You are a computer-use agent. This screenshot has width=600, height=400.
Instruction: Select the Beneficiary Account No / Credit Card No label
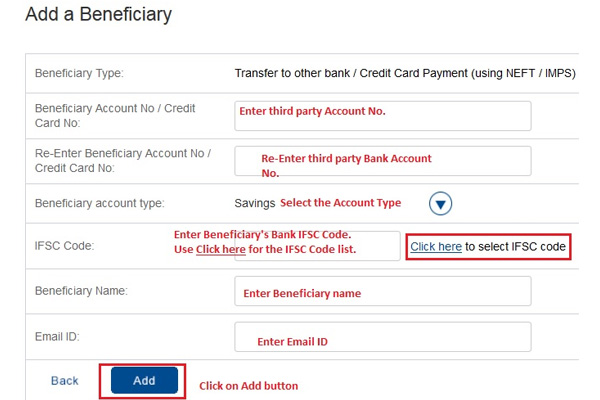click(x=115, y=116)
